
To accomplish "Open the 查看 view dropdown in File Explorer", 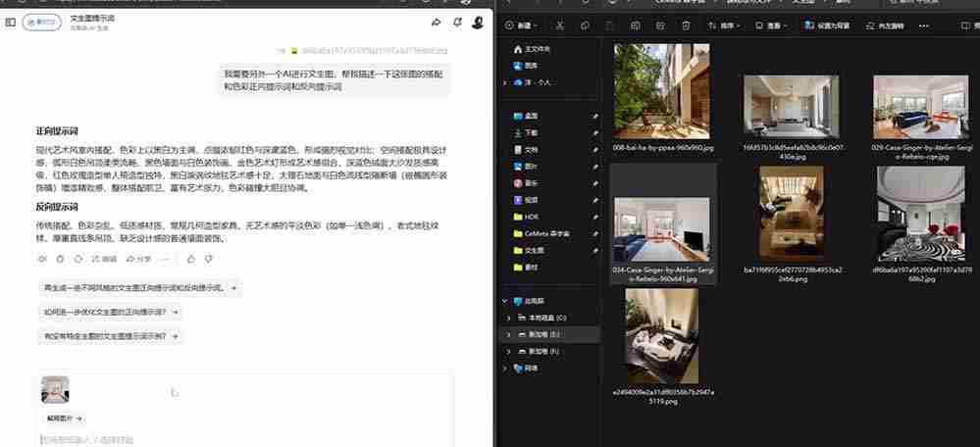I will pos(771,25).
